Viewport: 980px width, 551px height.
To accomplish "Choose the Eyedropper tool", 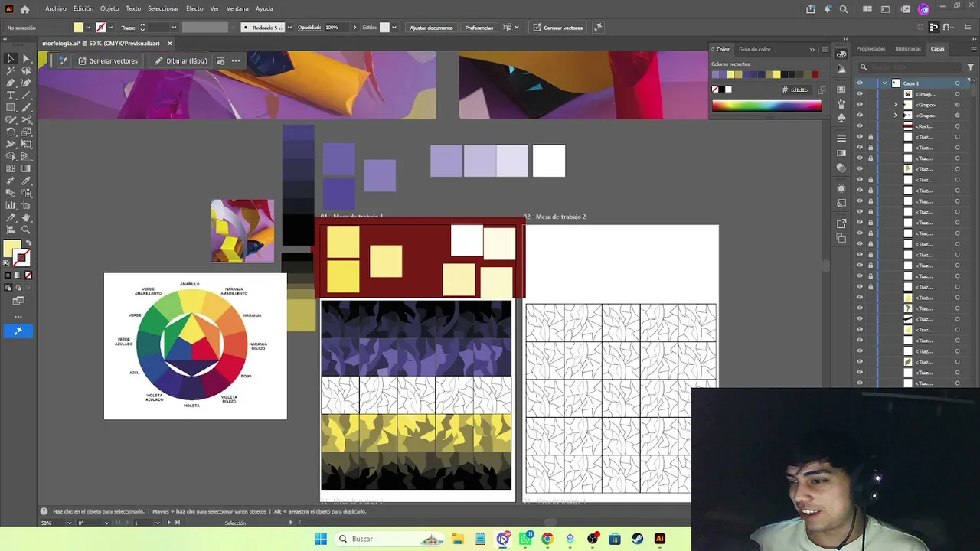I will pyautogui.click(x=26, y=181).
